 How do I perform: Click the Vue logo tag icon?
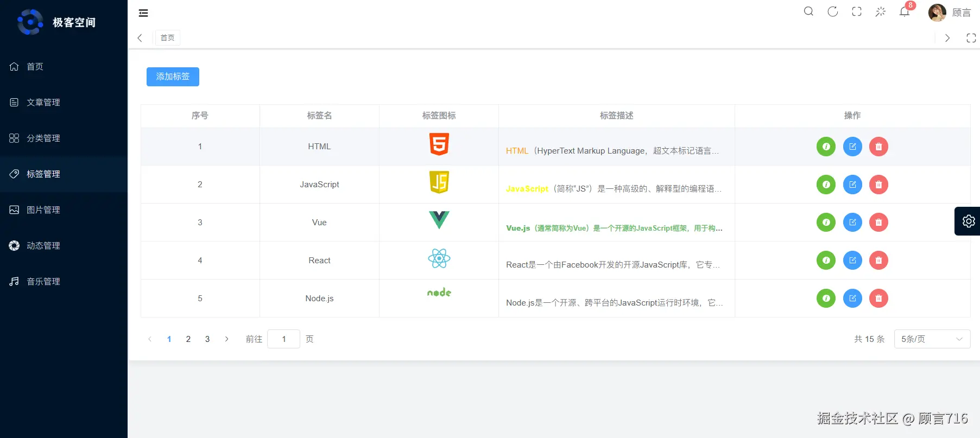439,220
